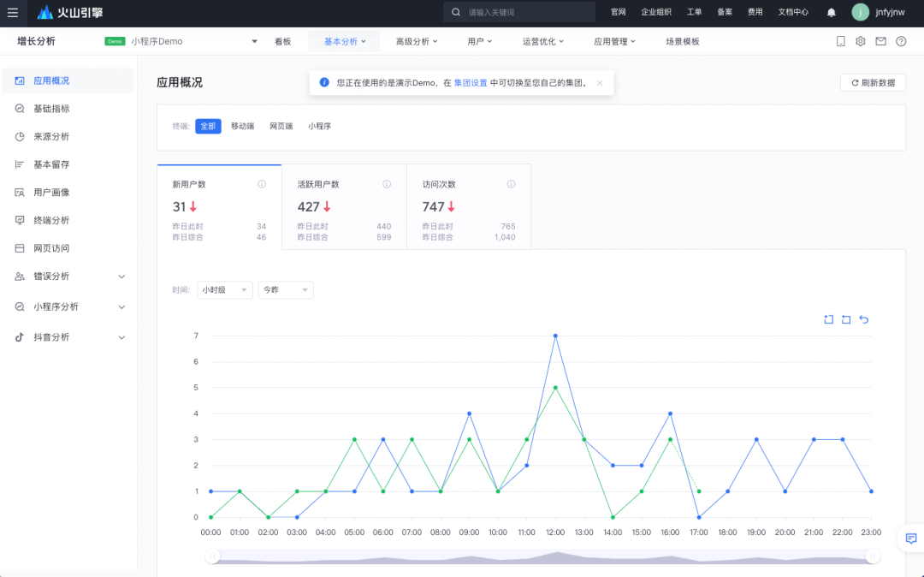Viewport: 924px width, 577px height.
Task: Click the 用户画像 sidebar icon
Action: (20, 192)
